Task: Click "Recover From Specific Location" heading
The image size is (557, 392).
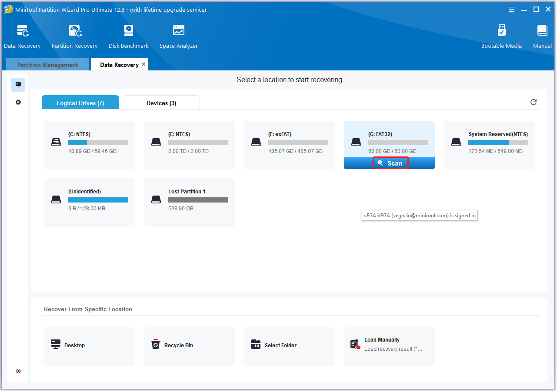Action: pos(88,309)
